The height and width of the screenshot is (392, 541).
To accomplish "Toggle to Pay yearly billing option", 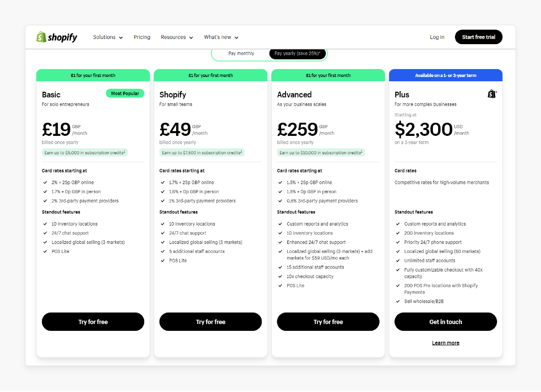I will point(296,53).
